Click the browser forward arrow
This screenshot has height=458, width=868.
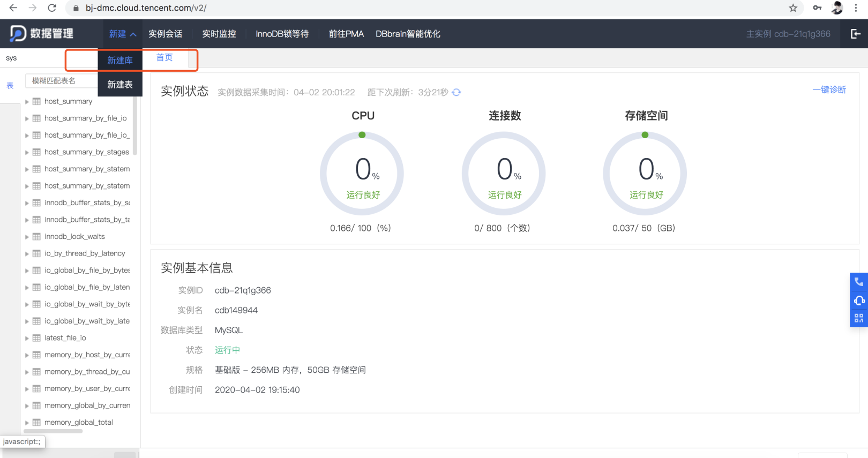point(33,8)
